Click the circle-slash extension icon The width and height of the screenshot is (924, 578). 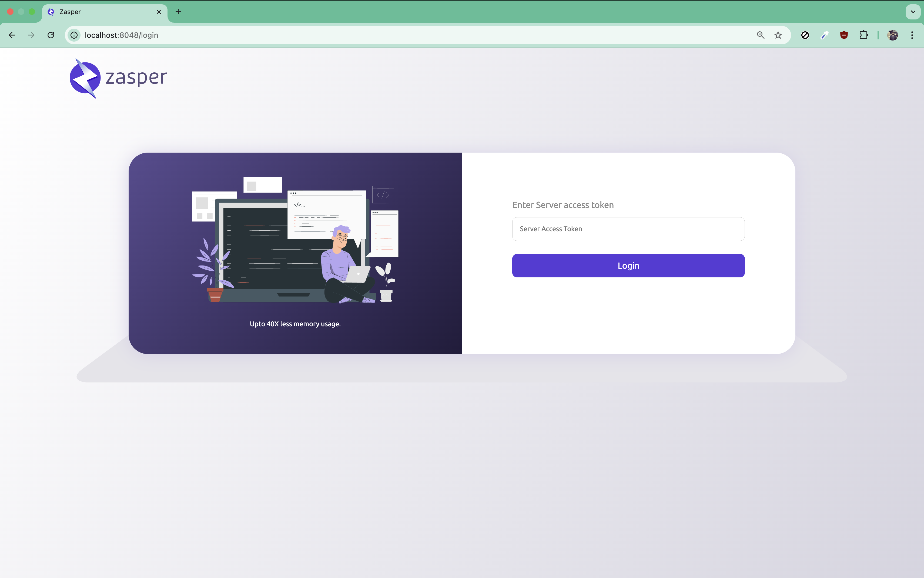point(805,35)
